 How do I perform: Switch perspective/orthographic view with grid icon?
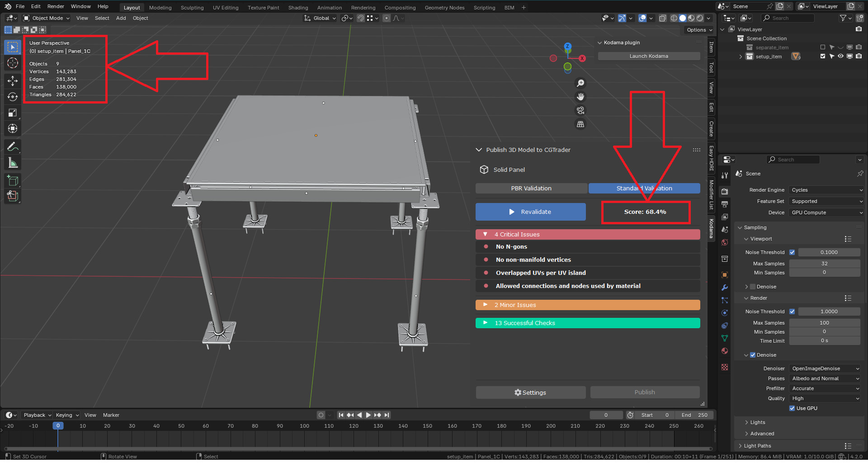pyautogui.click(x=580, y=124)
